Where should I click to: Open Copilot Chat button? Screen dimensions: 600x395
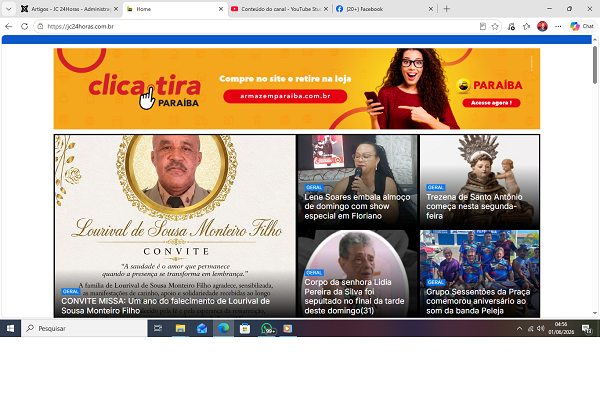[582, 26]
